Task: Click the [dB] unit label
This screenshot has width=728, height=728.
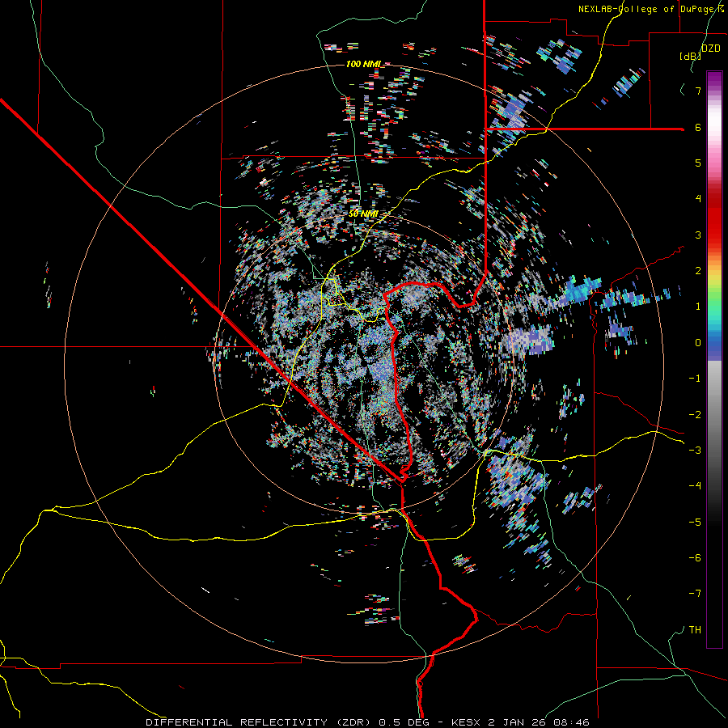Action: click(x=690, y=56)
